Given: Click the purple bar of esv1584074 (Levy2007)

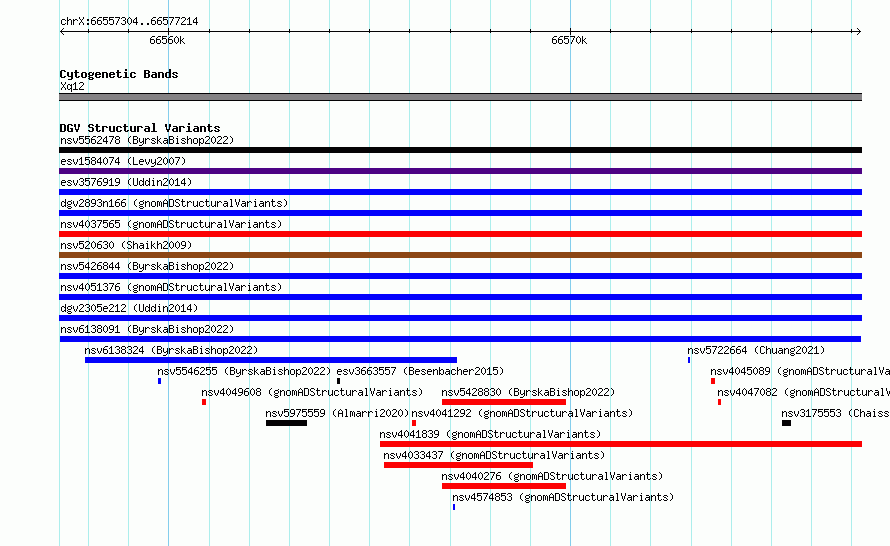Looking at the screenshot, I should pyautogui.click(x=460, y=171).
